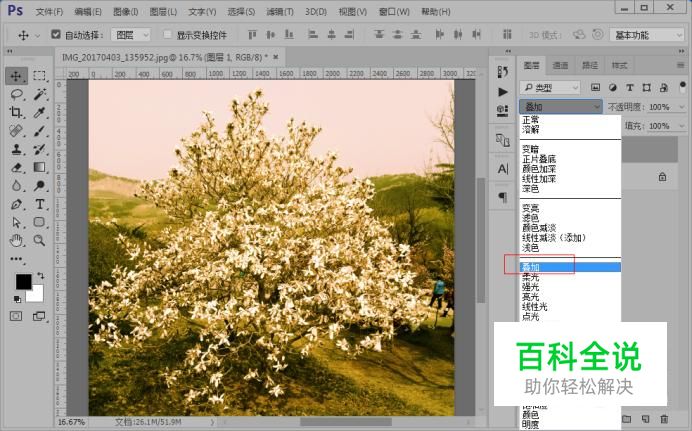Open the Layers panel flyout menu
Screen dimensions: 692x431
coord(681,65)
